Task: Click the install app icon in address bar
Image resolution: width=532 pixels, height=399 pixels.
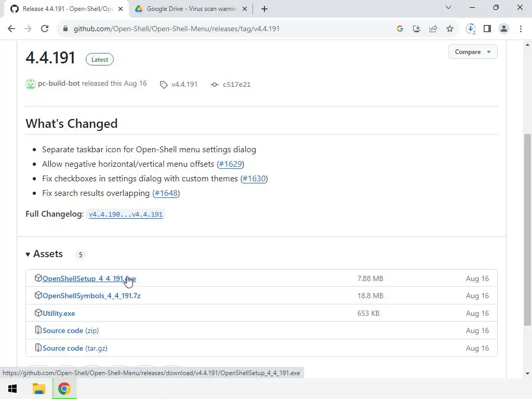Action: [417, 29]
